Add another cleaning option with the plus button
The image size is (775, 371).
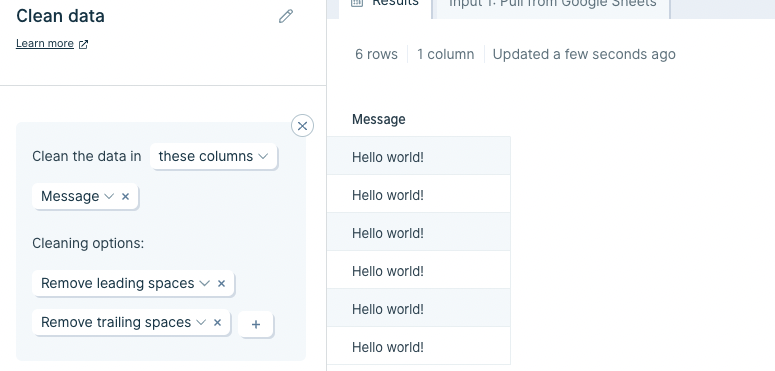click(256, 325)
